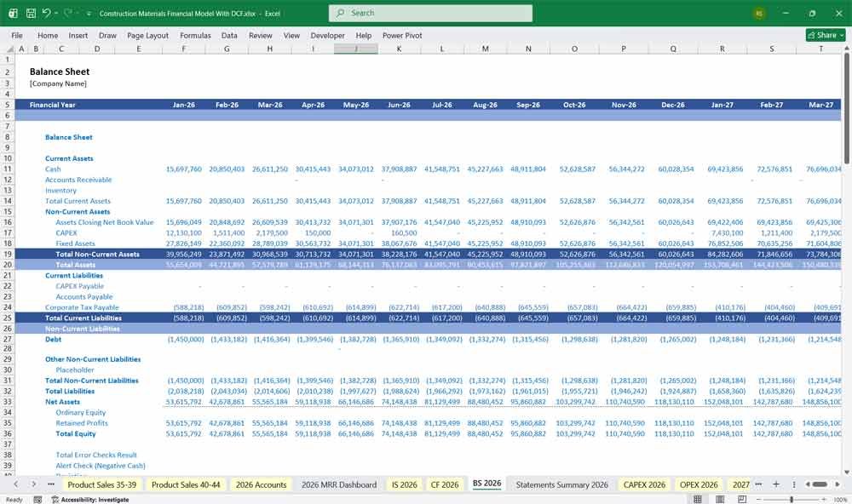Switch to IS 2026 sheet tab
This screenshot has height=504, width=852.
tap(404, 484)
